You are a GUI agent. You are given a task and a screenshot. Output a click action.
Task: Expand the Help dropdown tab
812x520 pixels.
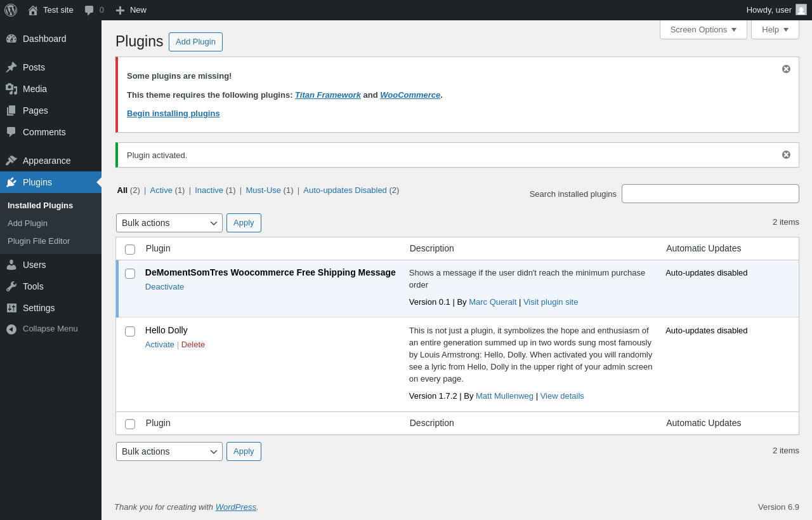pos(775,29)
